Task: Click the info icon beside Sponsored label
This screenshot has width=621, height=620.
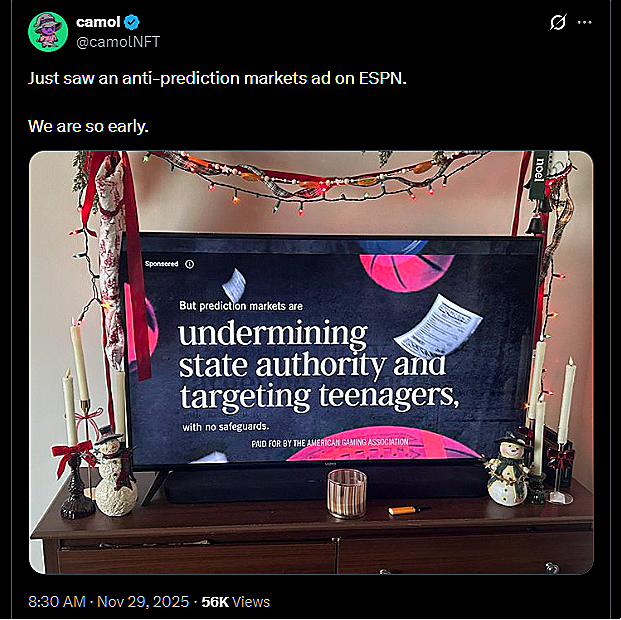Action: tap(190, 264)
